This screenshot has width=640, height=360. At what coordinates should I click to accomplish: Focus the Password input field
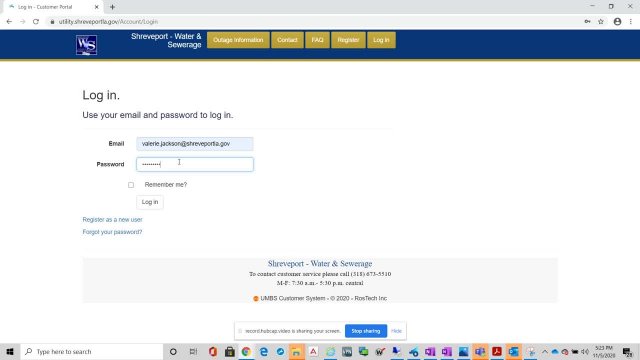coord(195,164)
